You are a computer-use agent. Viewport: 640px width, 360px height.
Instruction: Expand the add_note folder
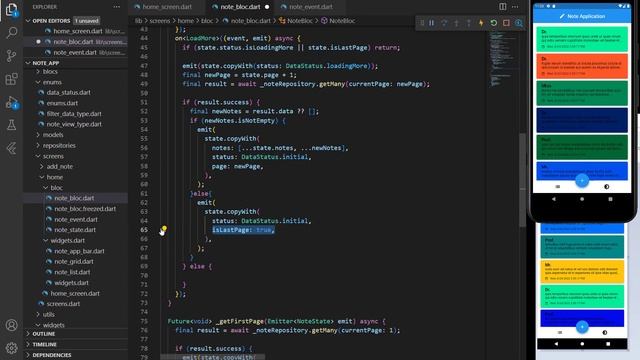tap(59, 167)
